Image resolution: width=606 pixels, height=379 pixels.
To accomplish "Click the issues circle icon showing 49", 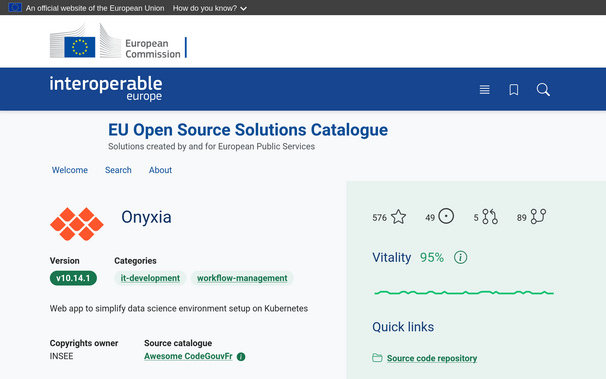I will tap(446, 216).
